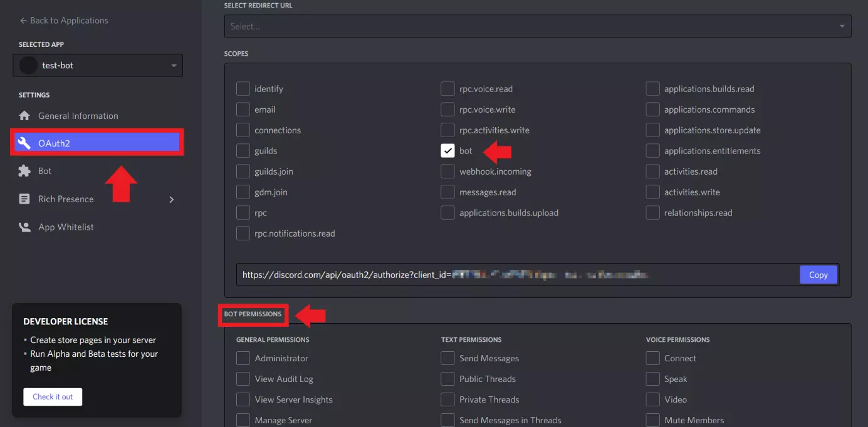Viewport: 868px width, 427px height.
Task: Enable the rpc.activities.write scope checkbox
Action: coord(447,130)
